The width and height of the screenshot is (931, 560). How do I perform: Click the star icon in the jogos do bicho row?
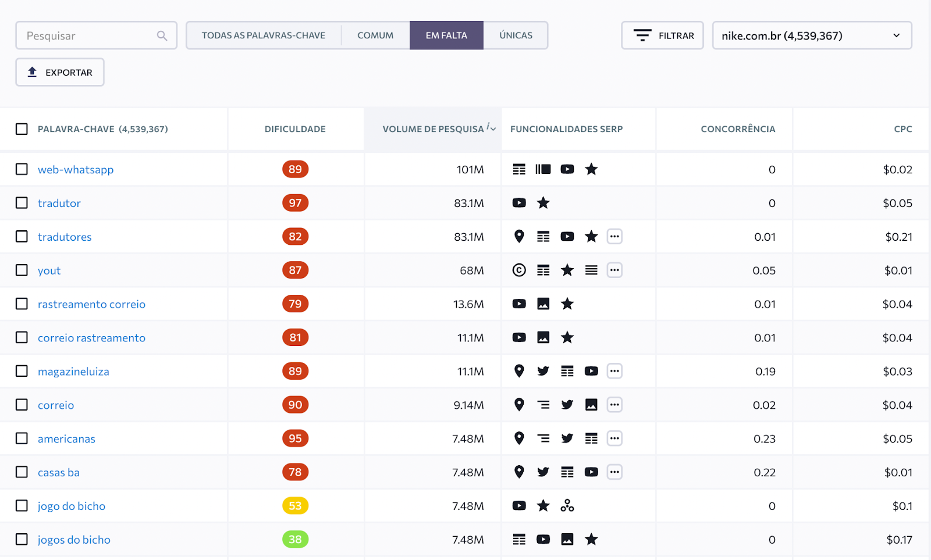click(x=591, y=540)
